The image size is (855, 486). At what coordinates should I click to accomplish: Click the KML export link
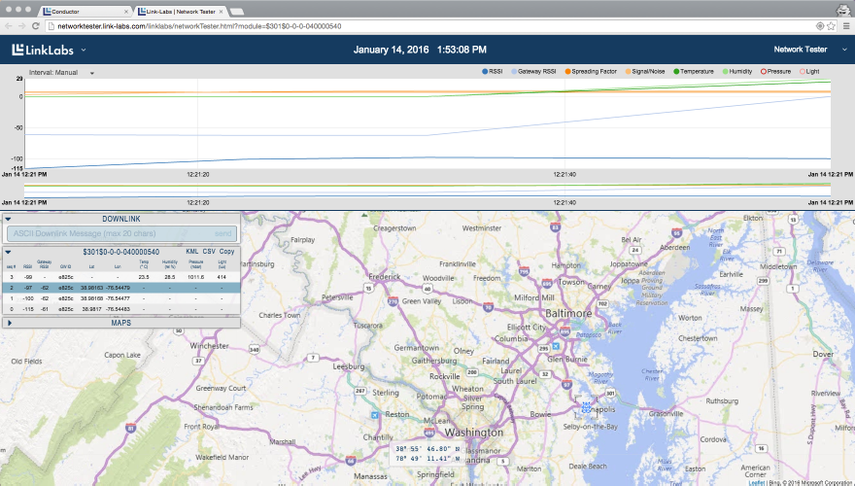192,252
